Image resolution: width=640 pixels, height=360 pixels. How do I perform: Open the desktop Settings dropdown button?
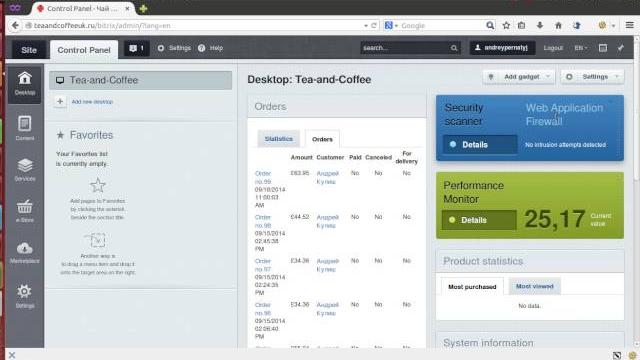pyautogui.click(x=593, y=77)
